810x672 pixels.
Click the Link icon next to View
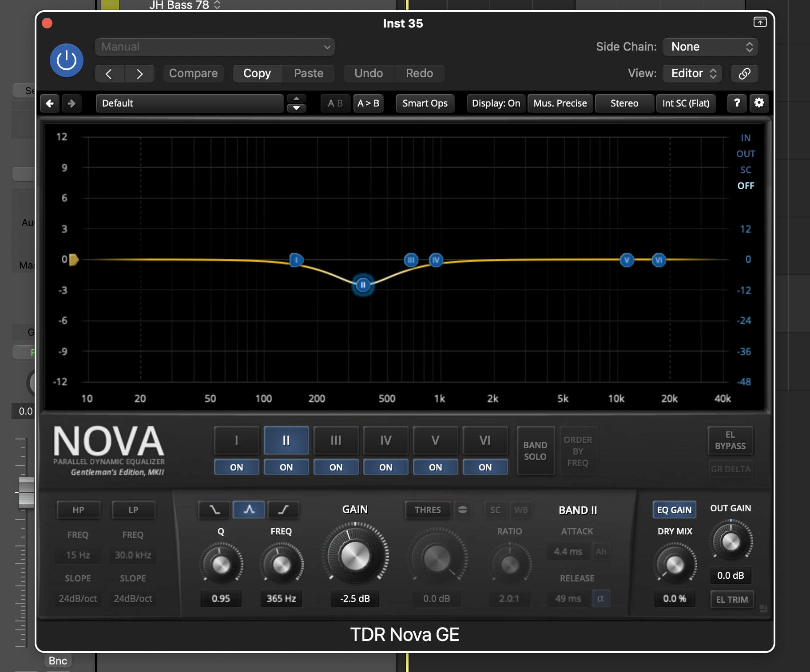pyautogui.click(x=744, y=74)
